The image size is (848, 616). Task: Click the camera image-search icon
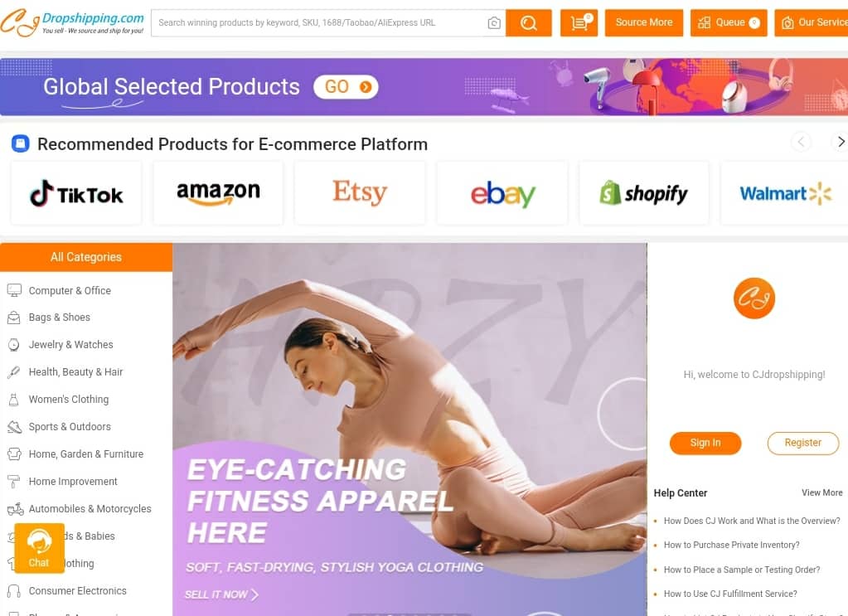pos(494,22)
